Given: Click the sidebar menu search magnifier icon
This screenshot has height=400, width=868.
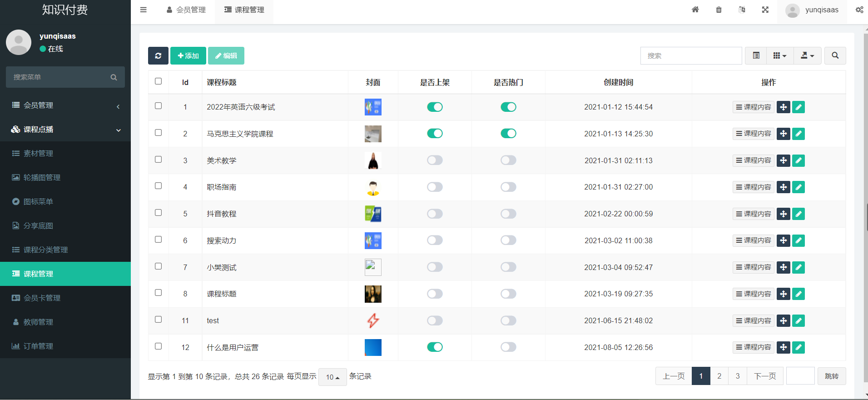Looking at the screenshot, I should pyautogui.click(x=114, y=77).
